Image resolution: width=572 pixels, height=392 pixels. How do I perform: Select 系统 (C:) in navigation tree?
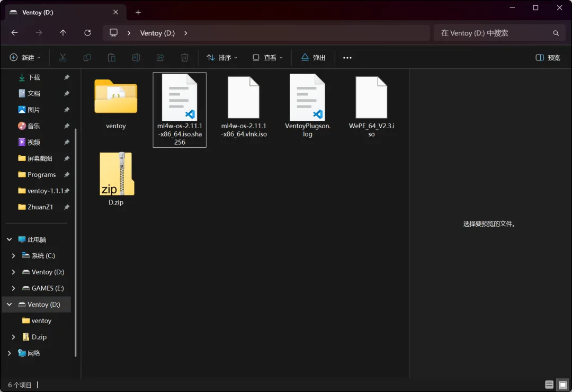click(x=38, y=256)
